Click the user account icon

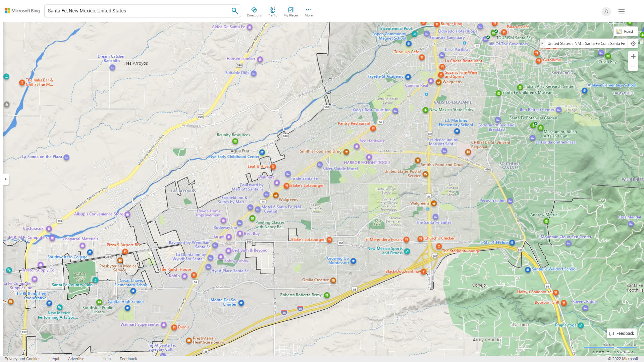tap(606, 11)
